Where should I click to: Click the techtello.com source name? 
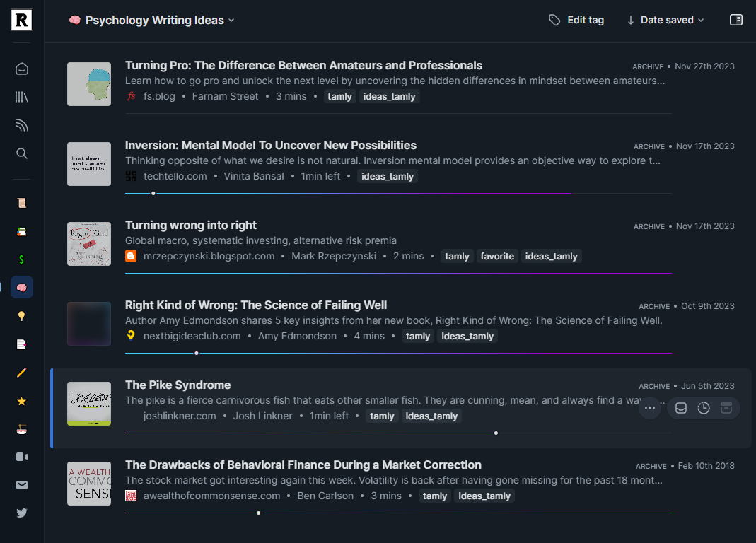point(175,177)
